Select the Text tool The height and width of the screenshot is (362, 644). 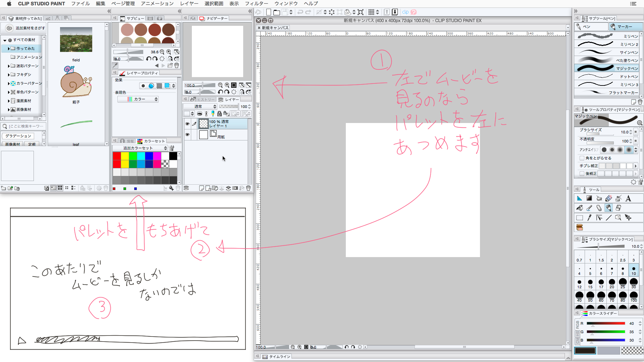629,198
